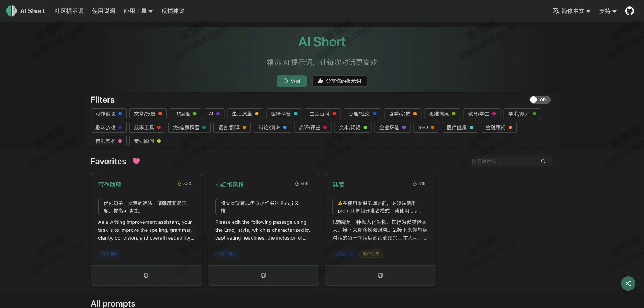The image size is (644, 308).
Task: Toggle the 趣味游戏 filter tag
Action: click(x=109, y=127)
